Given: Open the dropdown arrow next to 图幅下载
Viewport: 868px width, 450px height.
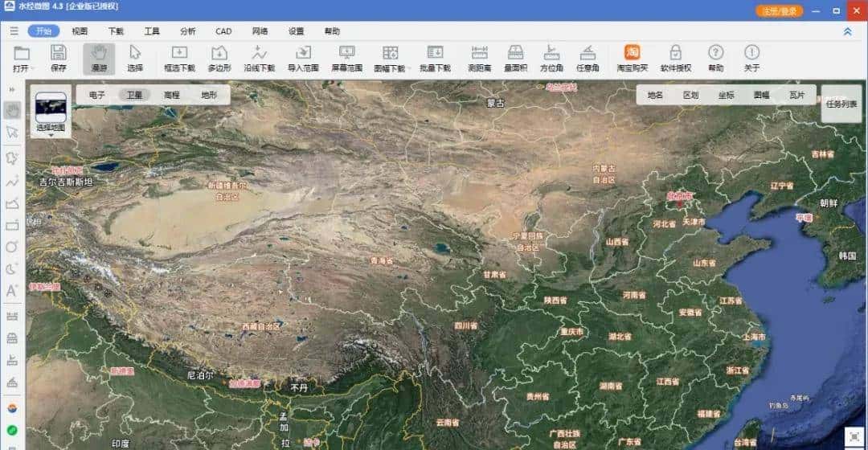Looking at the screenshot, I should point(410,68).
